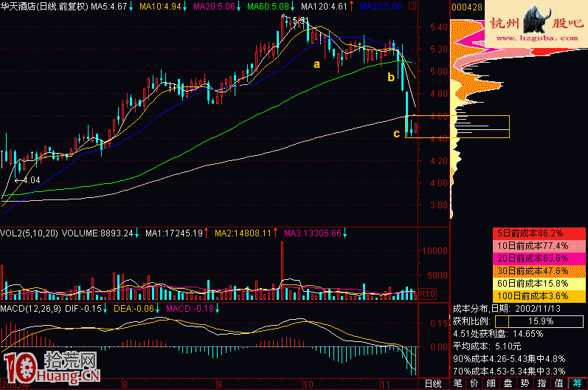The image size is (588, 390).
Task: Select the orange 30日前成本47.6% legend swatch
Action: click(x=539, y=271)
